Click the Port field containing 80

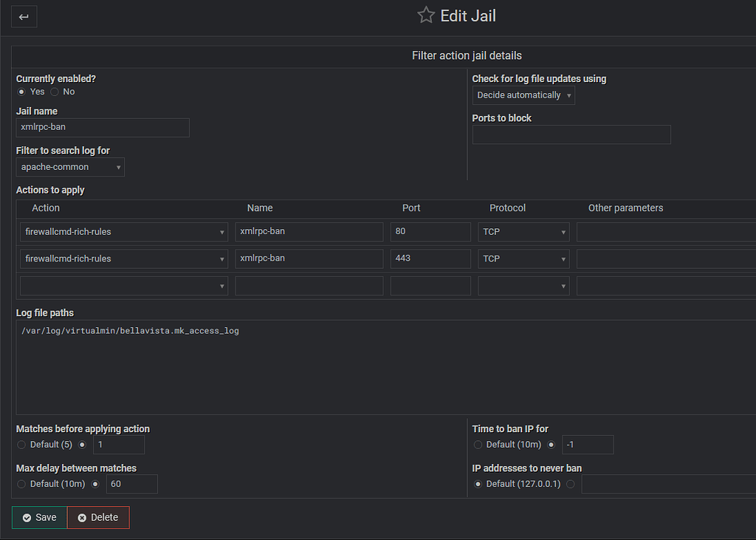coord(430,232)
